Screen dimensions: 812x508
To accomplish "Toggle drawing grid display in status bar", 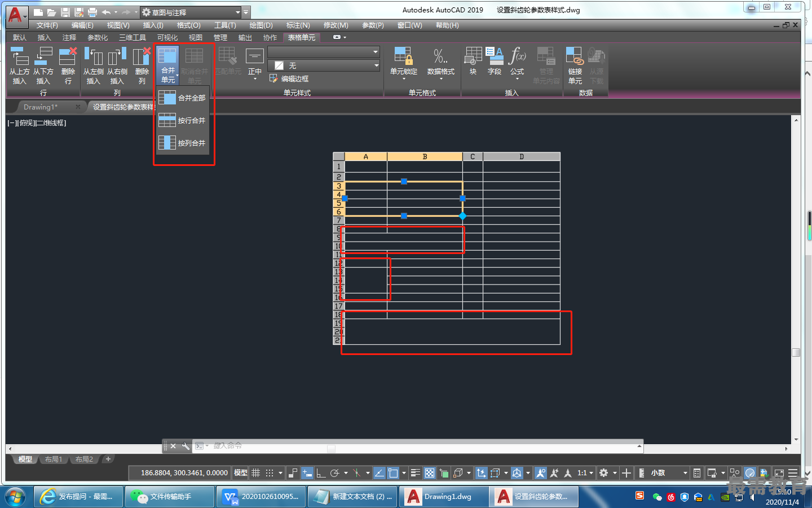I will pos(255,473).
